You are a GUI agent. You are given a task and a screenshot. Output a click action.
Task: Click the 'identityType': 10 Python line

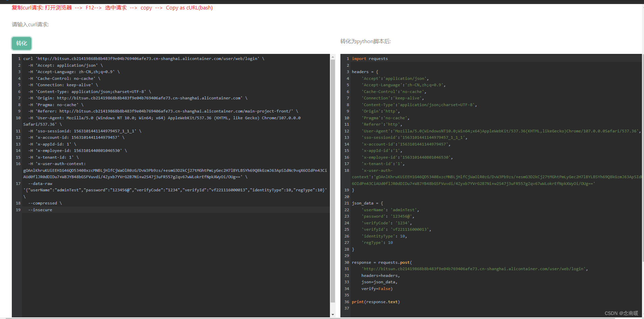pyautogui.click(x=384, y=236)
